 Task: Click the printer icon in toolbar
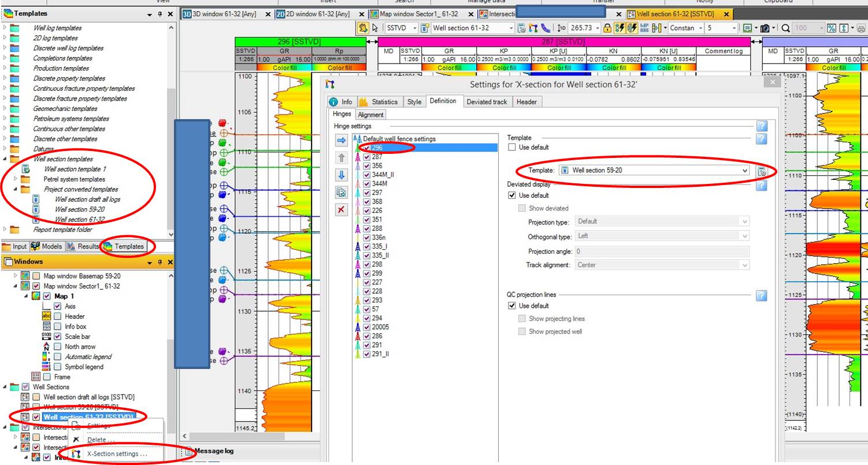(861, 28)
